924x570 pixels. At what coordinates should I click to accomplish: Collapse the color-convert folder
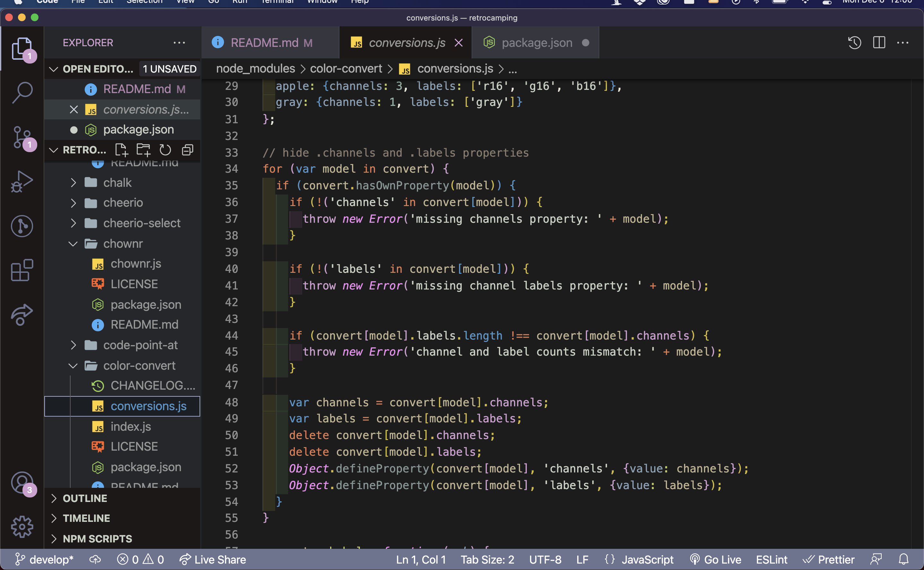coord(139,366)
